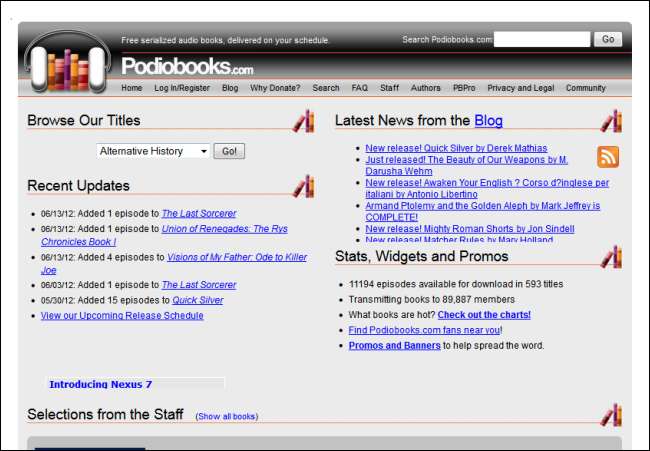Go to Blog in the navigation bar
This screenshot has height=451, width=650.
pos(230,88)
